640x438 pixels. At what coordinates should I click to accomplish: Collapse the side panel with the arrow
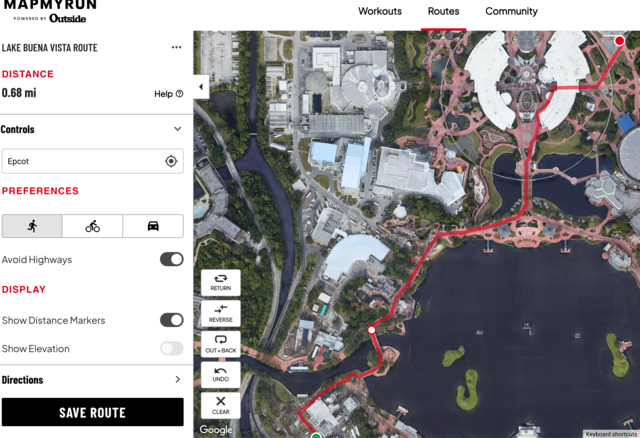(x=201, y=87)
